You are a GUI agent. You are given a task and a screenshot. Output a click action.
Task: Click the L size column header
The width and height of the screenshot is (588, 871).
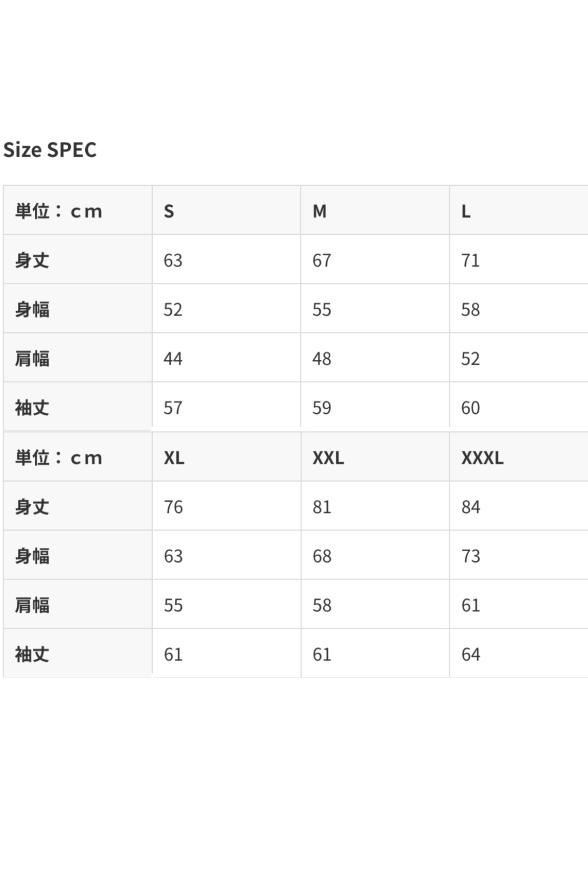click(466, 211)
